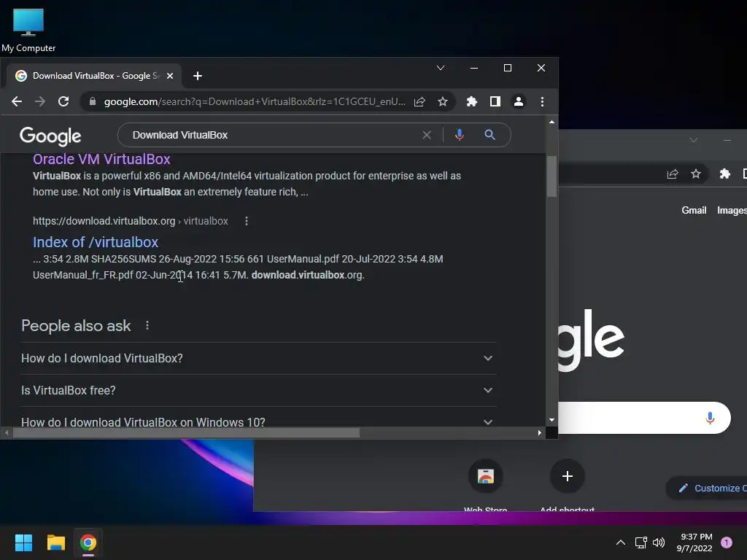Image resolution: width=747 pixels, height=560 pixels.
Task: Select the My Computer desktop icon
Action: pos(28,31)
